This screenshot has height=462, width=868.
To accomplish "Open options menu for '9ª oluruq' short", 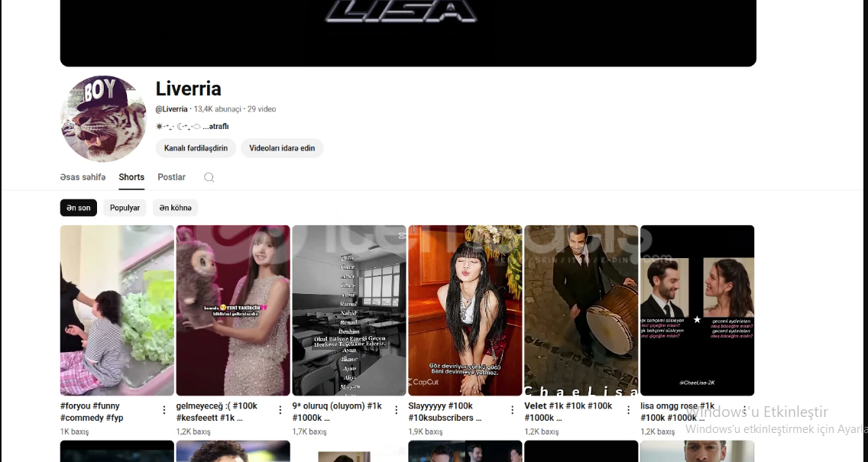I will [x=396, y=410].
